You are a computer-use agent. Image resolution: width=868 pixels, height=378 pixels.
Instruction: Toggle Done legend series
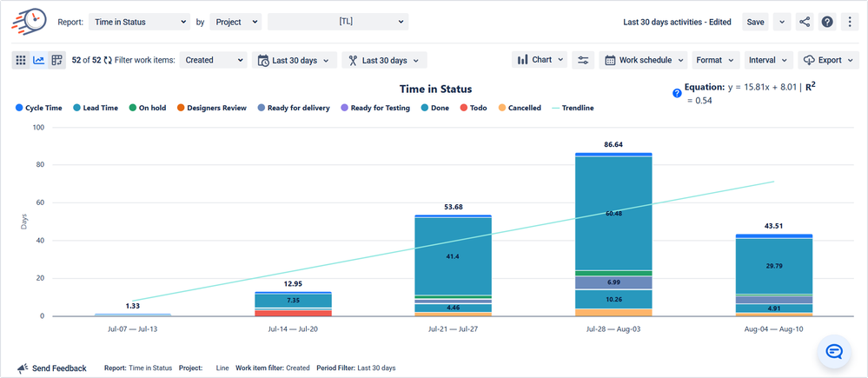pos(435,108)
